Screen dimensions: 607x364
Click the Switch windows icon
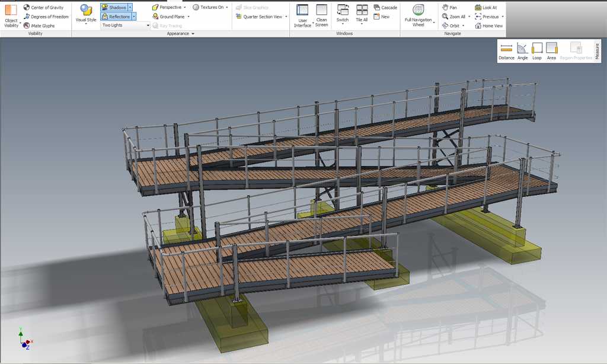[x=343, y=10]
